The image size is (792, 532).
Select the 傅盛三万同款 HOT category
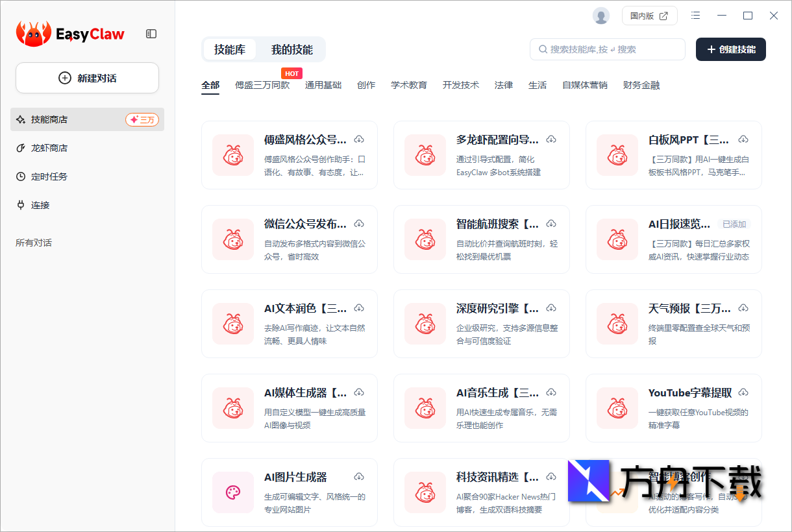(263, 84)
